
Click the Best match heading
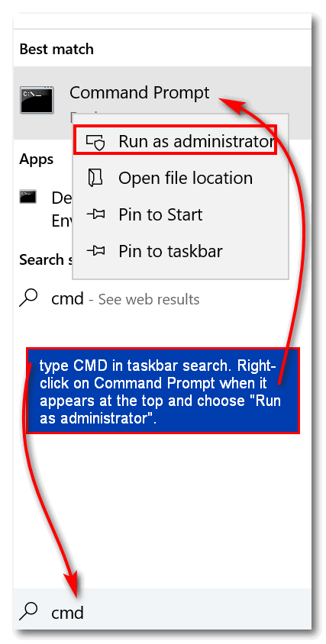click(56, 50)
